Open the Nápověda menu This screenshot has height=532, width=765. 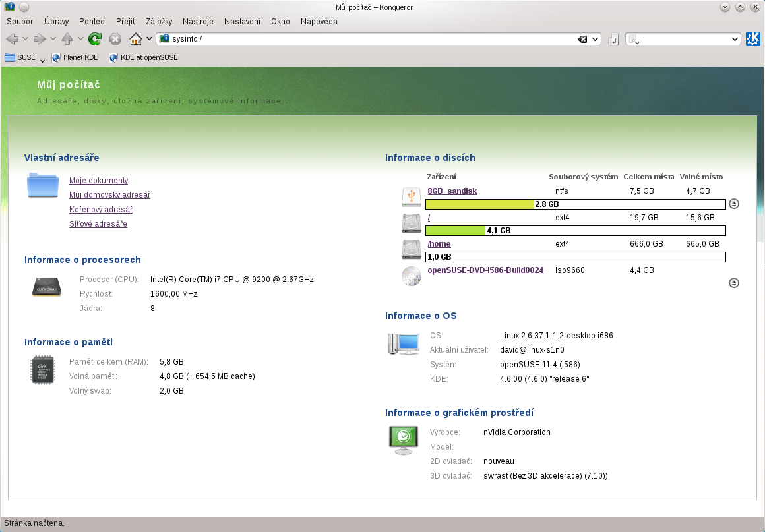[x=319, y=22]
